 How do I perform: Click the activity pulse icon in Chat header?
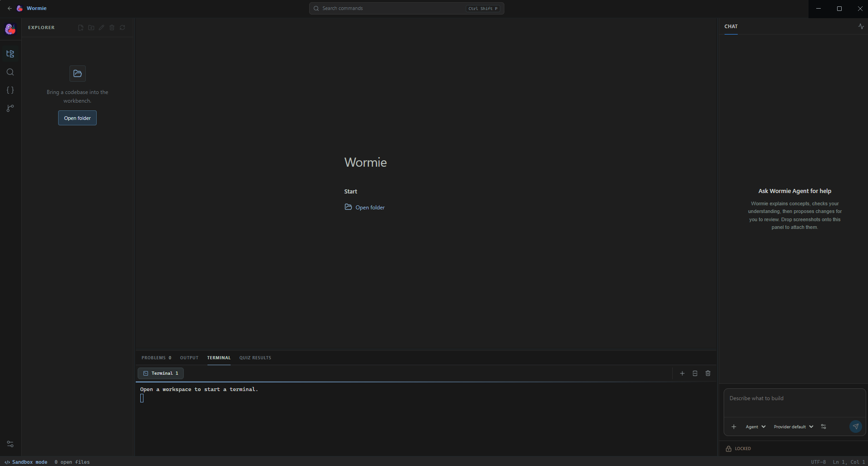(861, 26)
